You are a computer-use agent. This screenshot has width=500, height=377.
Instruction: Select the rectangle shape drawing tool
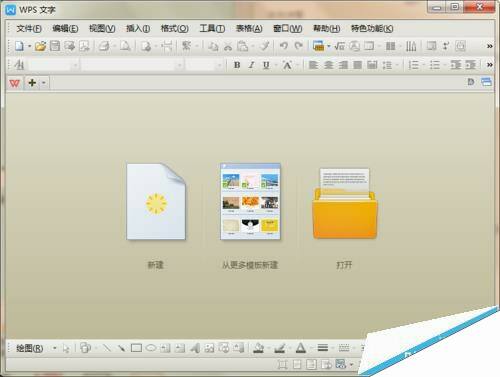(136, 348)
